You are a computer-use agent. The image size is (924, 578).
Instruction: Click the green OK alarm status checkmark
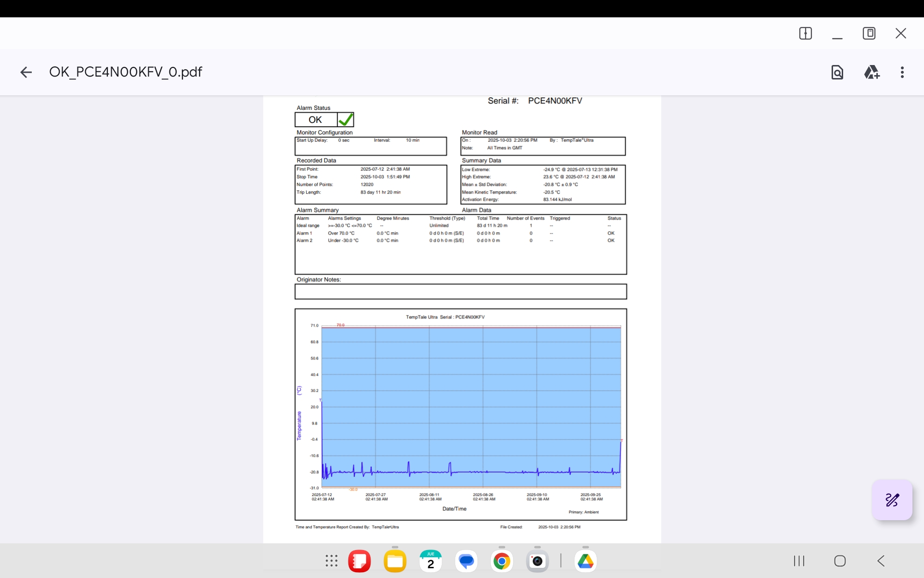point(345,119)
